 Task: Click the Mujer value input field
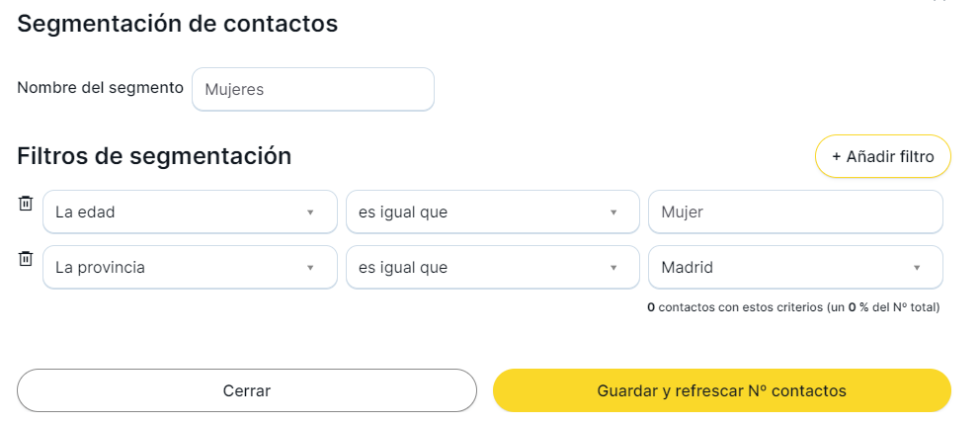[795, 212]
